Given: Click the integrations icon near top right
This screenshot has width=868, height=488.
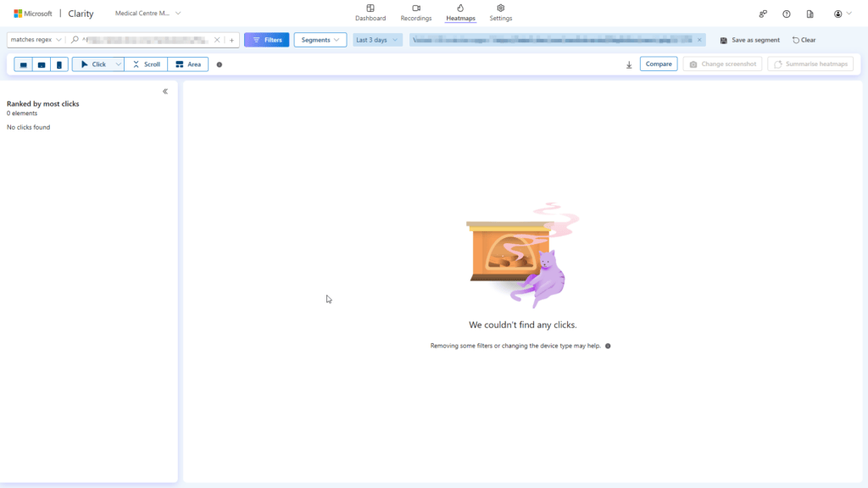Looking at the screenshot, I should coord(763,14).
